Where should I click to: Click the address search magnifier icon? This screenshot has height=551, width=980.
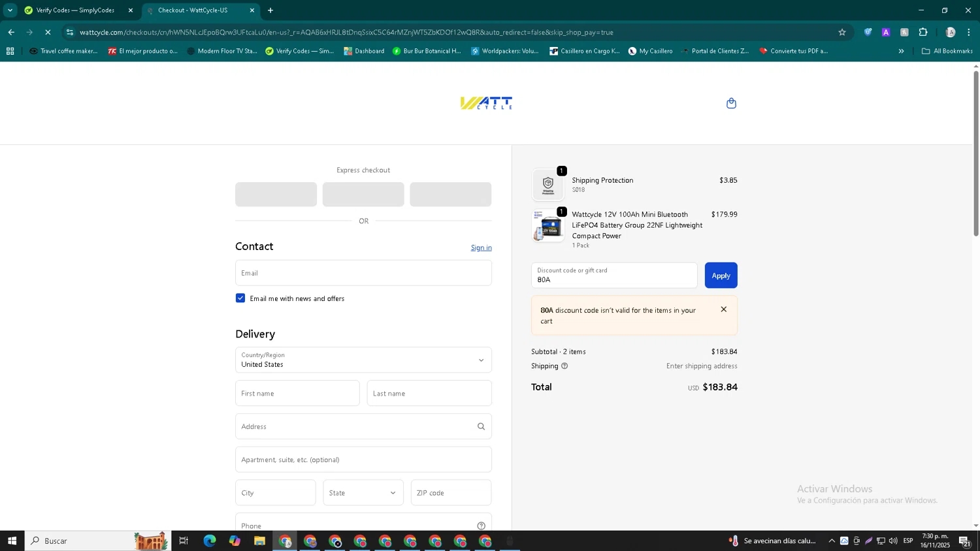tap(481, 427)
